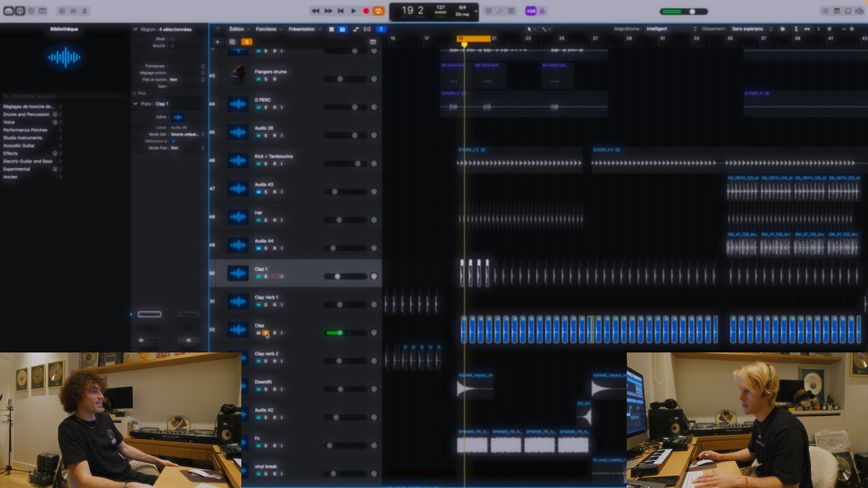Solo the O PERC track
This screenshot has width=868, height=488.
pyautogui.click(x=265, y=107)
